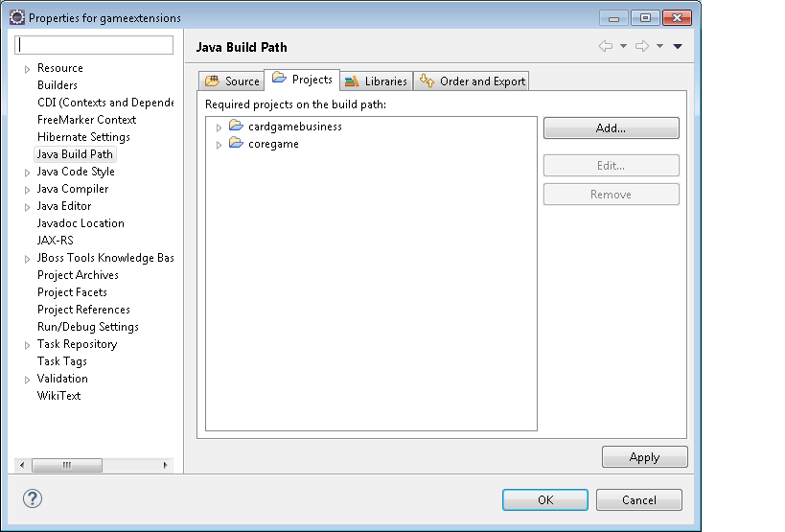This screenshot has width=785, height=532.
Task: Click the back navigation arrow icon
Action: [x=605, y=46]
